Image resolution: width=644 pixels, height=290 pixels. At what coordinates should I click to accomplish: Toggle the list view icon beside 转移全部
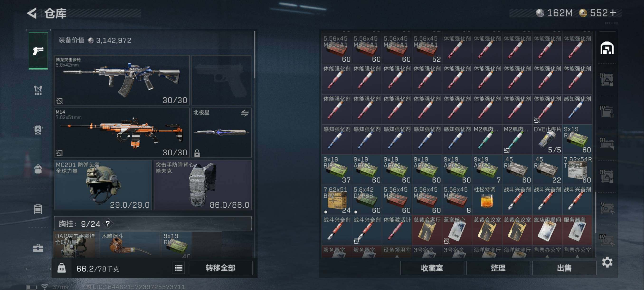179,268
